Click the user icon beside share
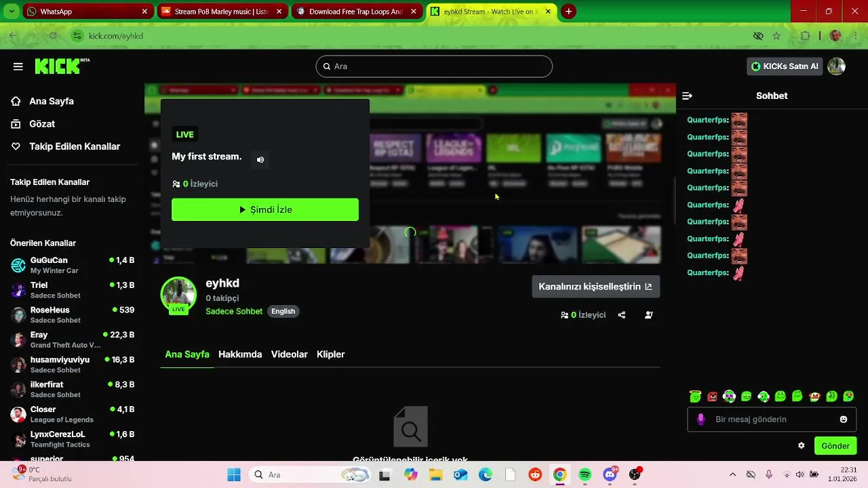 (x=649, y=315)
